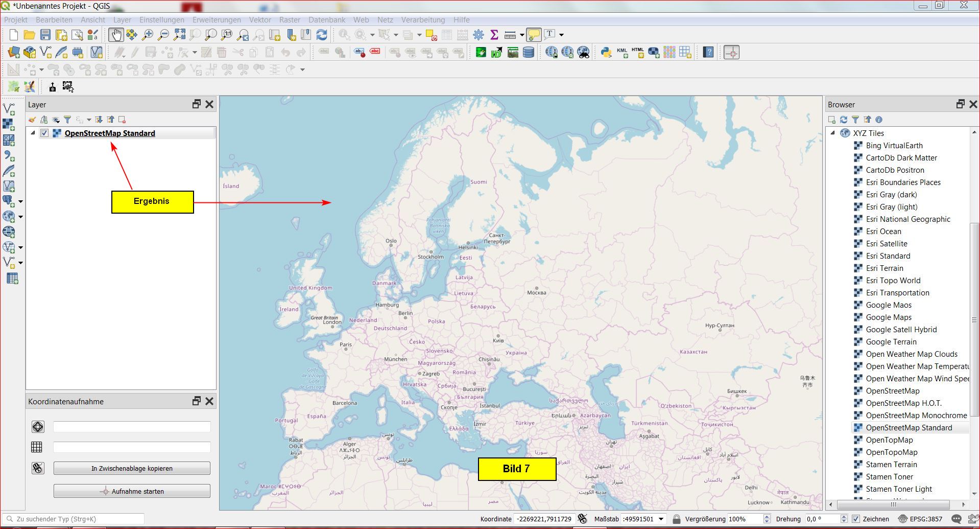Collapse the XYZ Tiles tree node
This screenshot has width=980, height=529.
(x=833, y=133)
